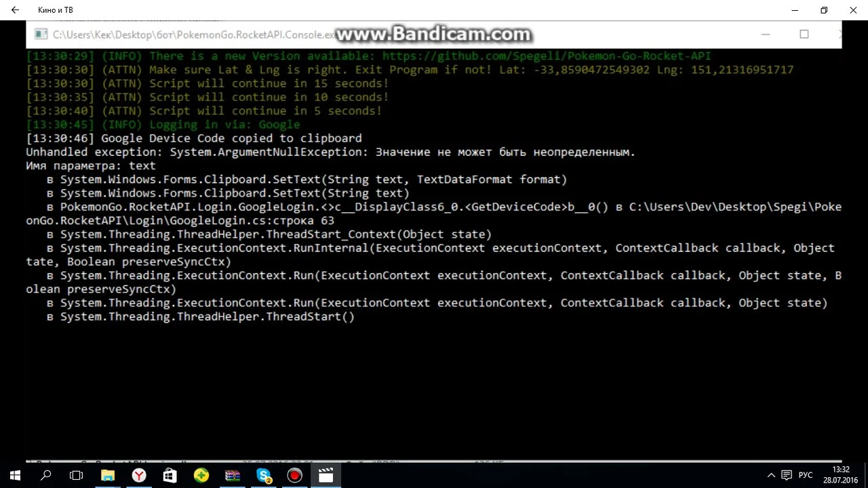Open Windows Store from the taskbar

click(170, 475)
